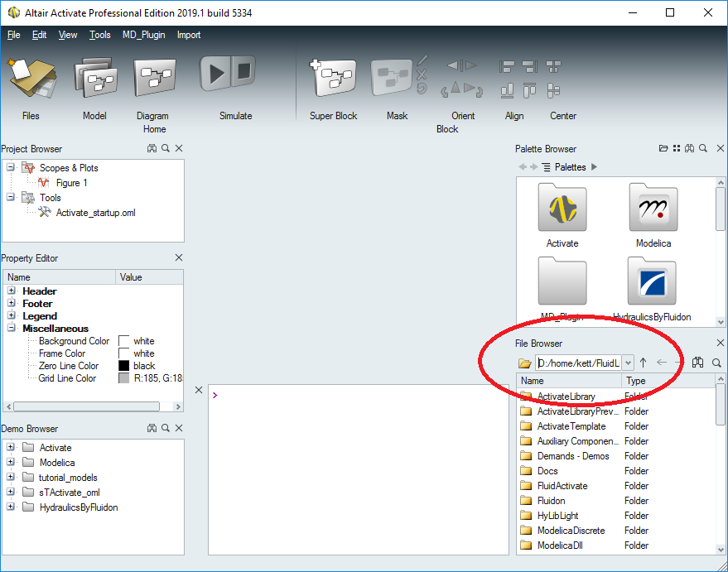Click binoculars find icon in Project Browser
728x572 pixels.
click(x=152, y=148)
